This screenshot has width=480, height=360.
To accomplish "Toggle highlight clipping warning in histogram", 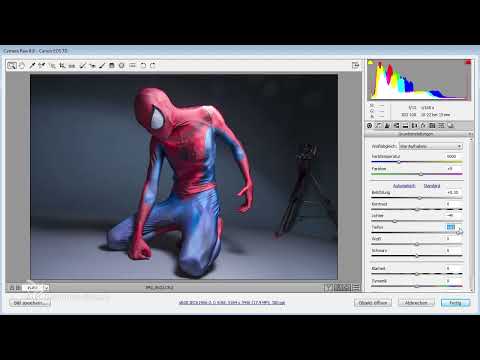I will [468, 62].
